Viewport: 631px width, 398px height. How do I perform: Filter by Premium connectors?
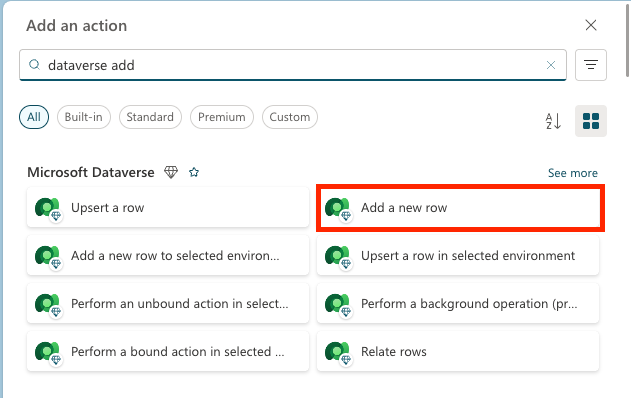[x=222, y=117]
